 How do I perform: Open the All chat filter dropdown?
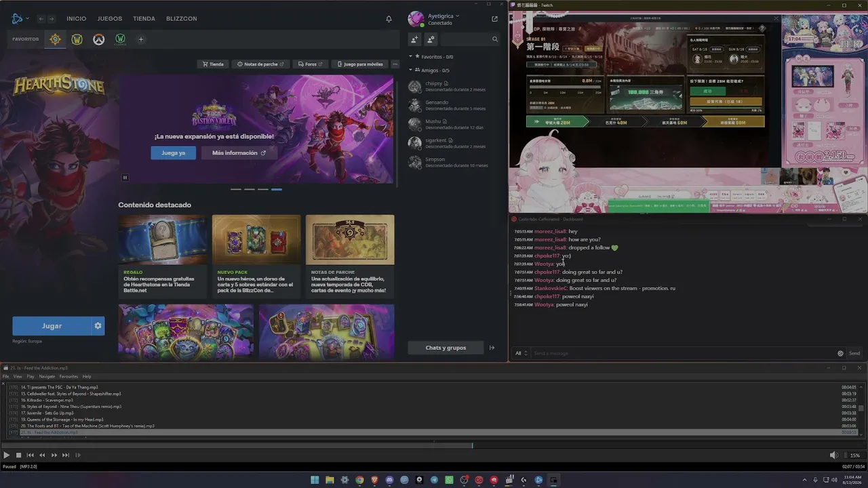point(521,353)
